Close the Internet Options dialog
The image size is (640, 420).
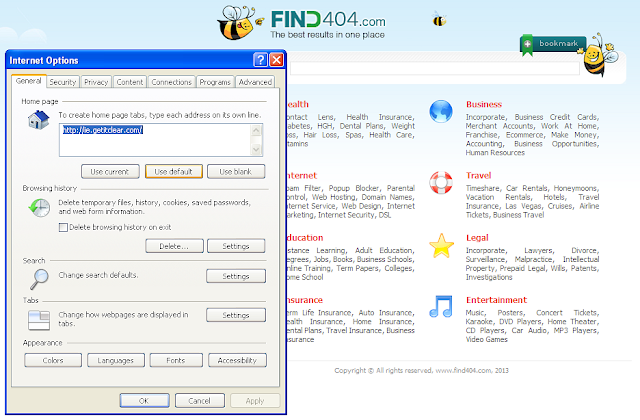[x=276, y=60]
